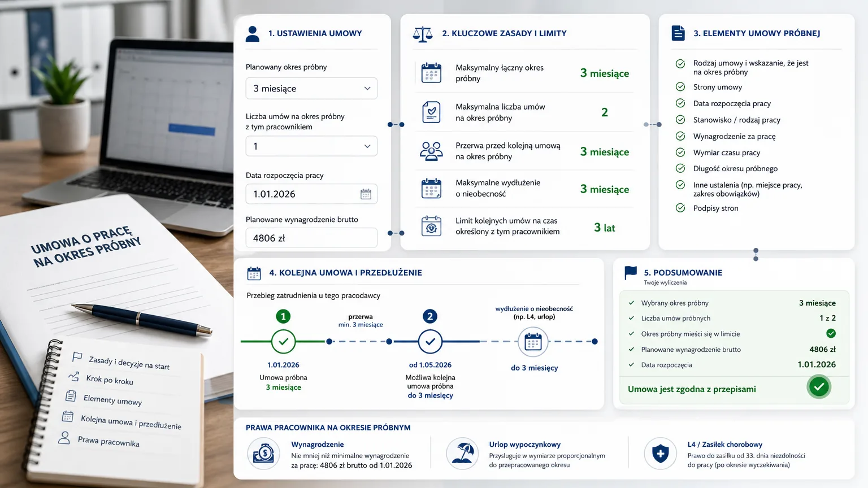This screenshot has height=488, width=868.
Task: Click the calendar icon beside Kolejna umowa in notebook
Action: [x=68, y=416]
